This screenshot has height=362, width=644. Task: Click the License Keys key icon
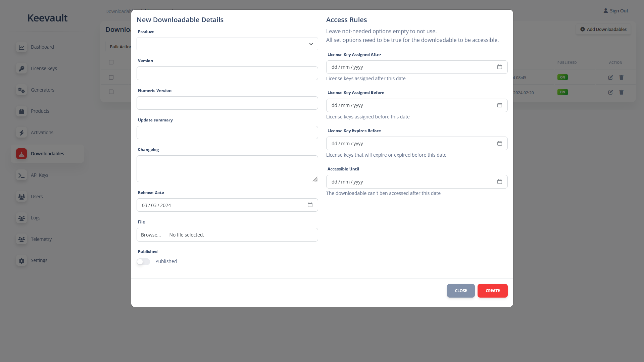(21, 69)
